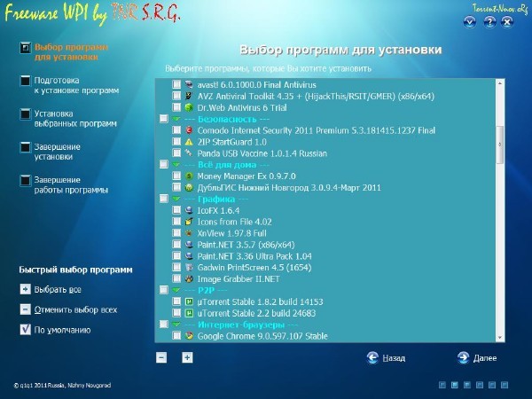Select the P2P group checkbox
This screenshot has height=399, width=532.
(x=164, y=290)
